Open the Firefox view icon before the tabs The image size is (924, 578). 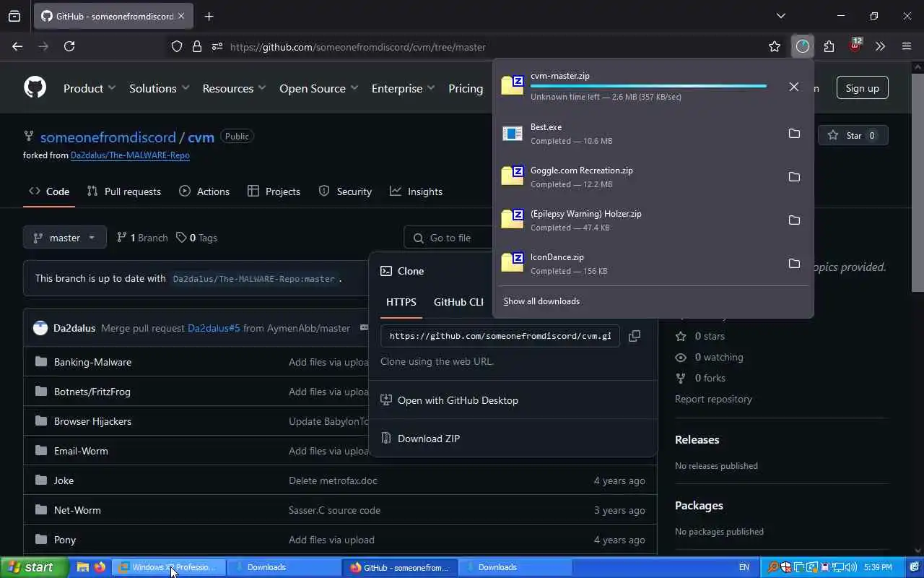(x=14, y=16)
